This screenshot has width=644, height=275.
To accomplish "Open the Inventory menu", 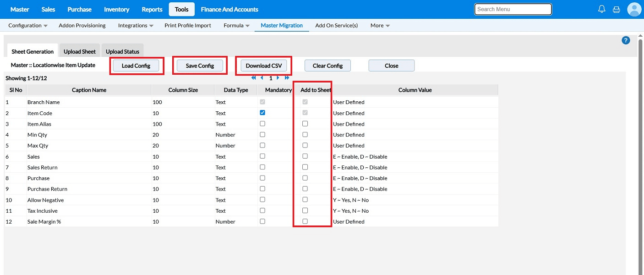I will (x=116, y=9).
